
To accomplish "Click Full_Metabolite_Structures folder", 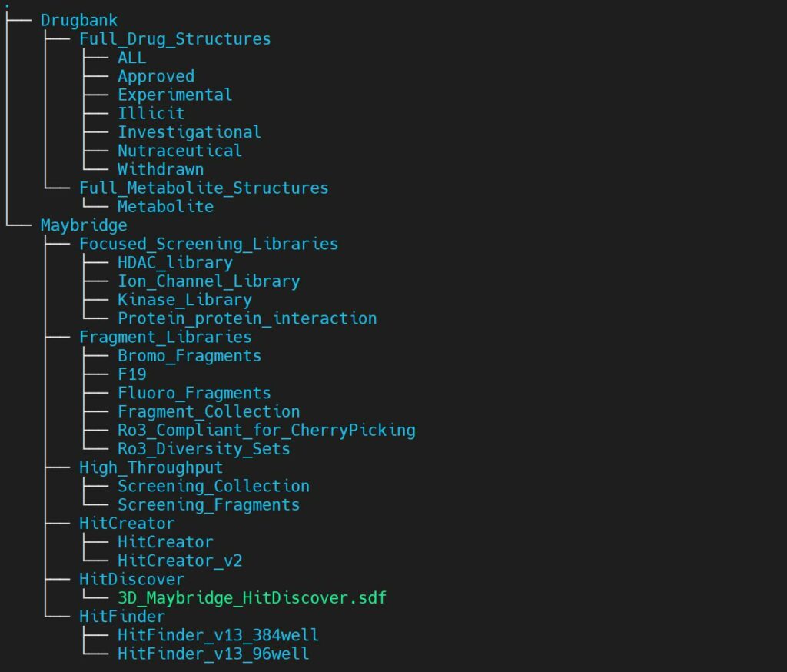I will pyautogui.click(x=204, y=188).
